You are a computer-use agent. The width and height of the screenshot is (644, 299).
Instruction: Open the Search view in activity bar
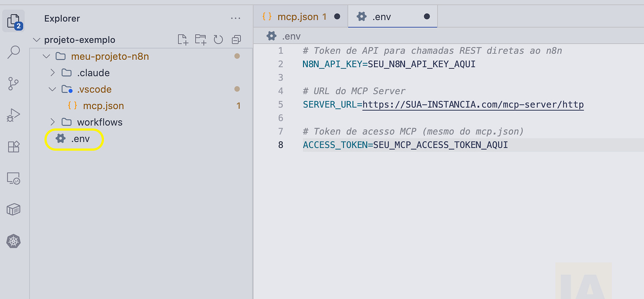pos(14,52)
